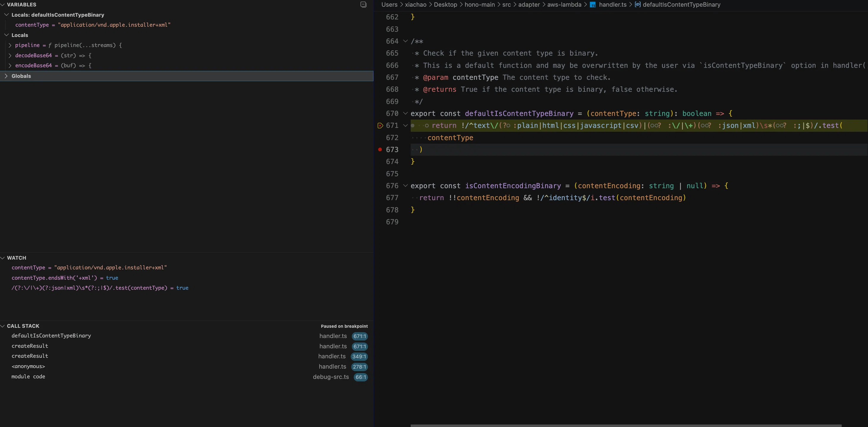Image resolution: width=868 pixels, height=427 pixels.
Task: Open the Desktop breadcrumb segment
Action: pyautogui.click(x=446, y=5)
